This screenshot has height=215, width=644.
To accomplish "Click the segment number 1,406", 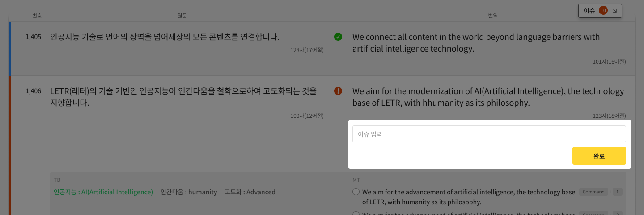I will point(34,91).
